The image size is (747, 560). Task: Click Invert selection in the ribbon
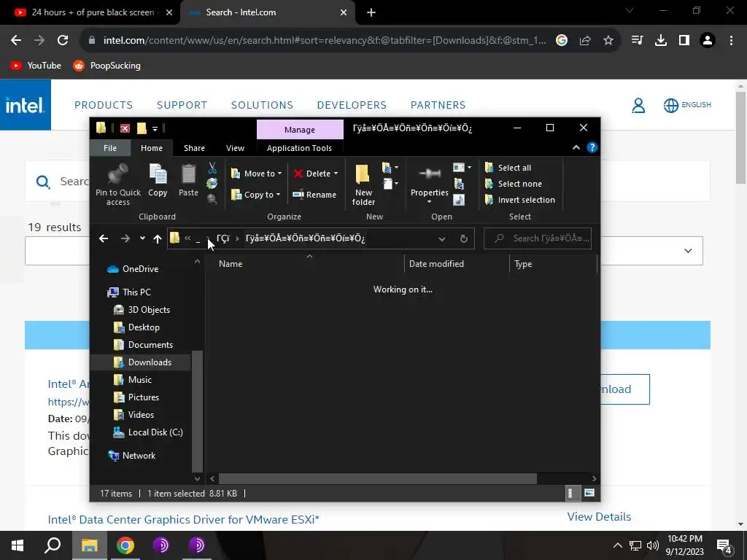click(x=519, y=200)
